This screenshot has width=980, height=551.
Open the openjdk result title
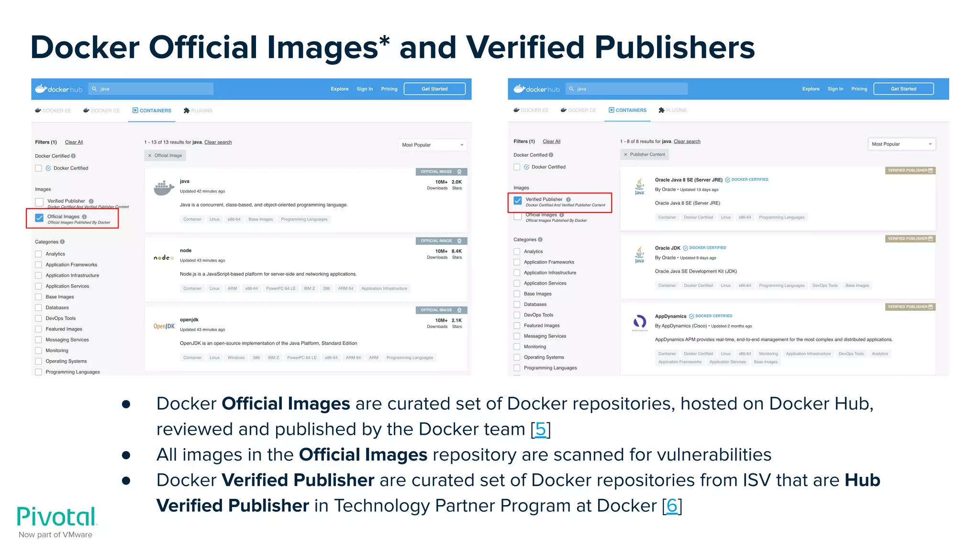point(189,320)
